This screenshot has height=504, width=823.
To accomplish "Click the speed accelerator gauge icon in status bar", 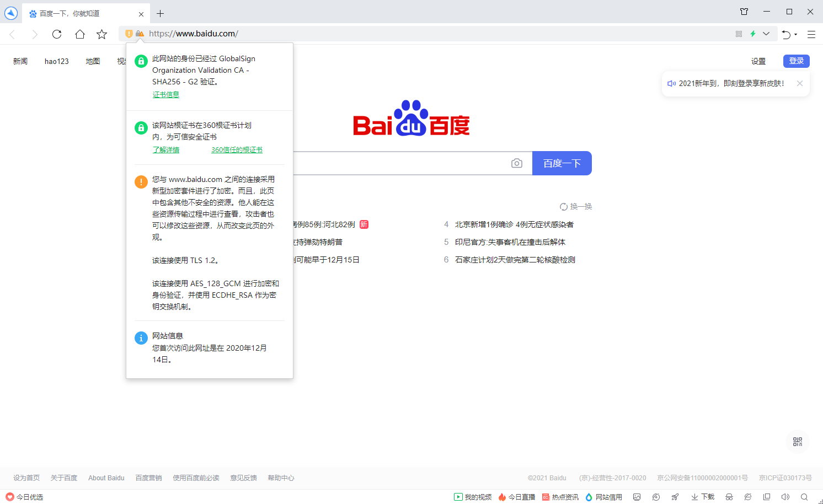I will [656, 497].
